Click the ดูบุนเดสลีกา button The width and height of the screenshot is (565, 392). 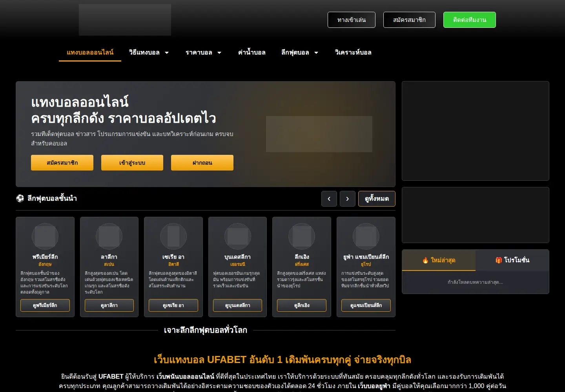coord(237,305)
